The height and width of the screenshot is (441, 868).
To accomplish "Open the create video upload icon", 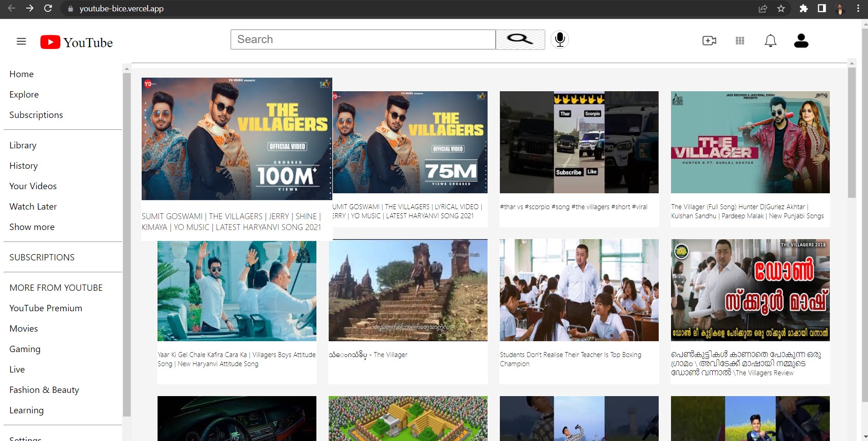I will coord(709,41).
